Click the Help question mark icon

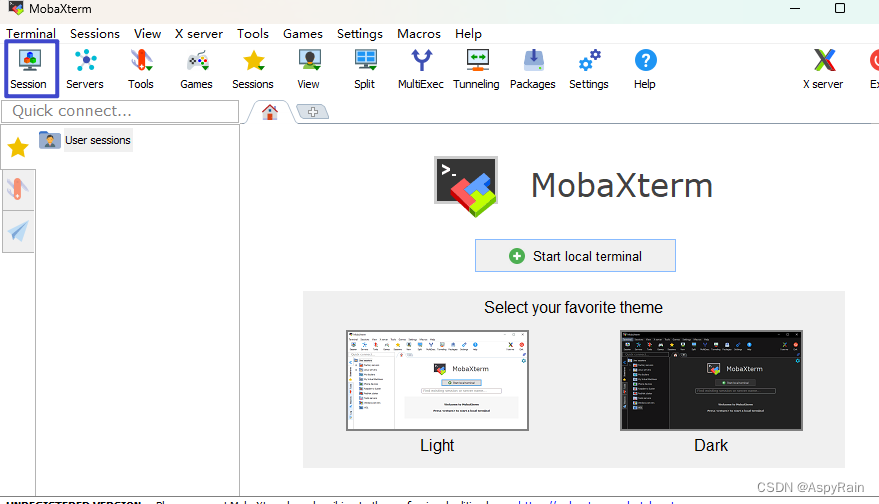645,69
